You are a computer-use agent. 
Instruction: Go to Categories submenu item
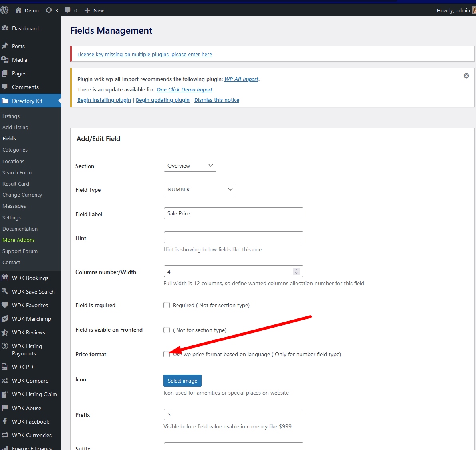coord(15,150)
